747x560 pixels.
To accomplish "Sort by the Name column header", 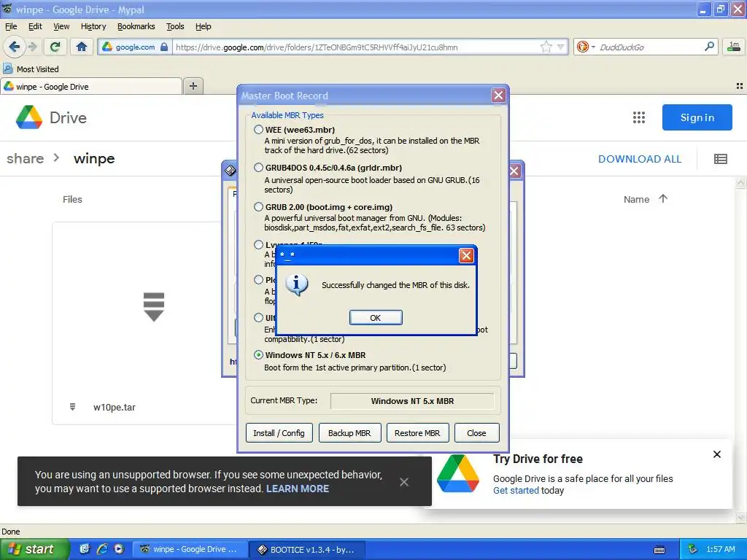I will [x=636, y=200].
